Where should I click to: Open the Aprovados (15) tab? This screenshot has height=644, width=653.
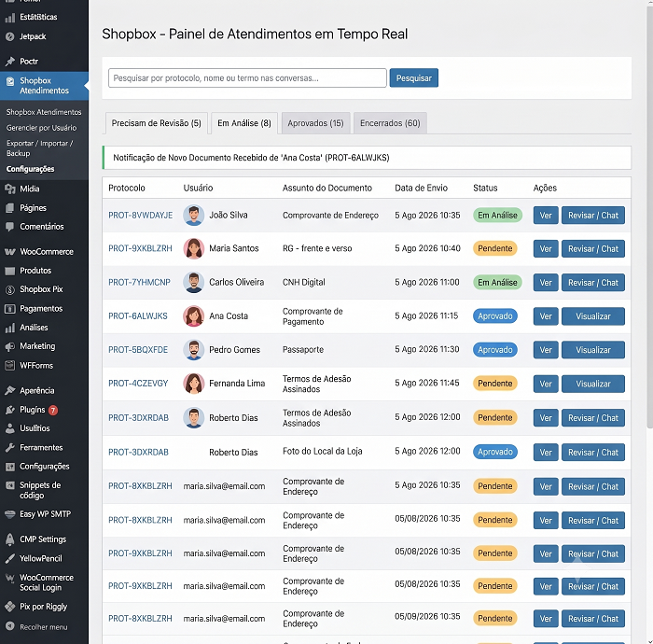[x=315, y=123]
